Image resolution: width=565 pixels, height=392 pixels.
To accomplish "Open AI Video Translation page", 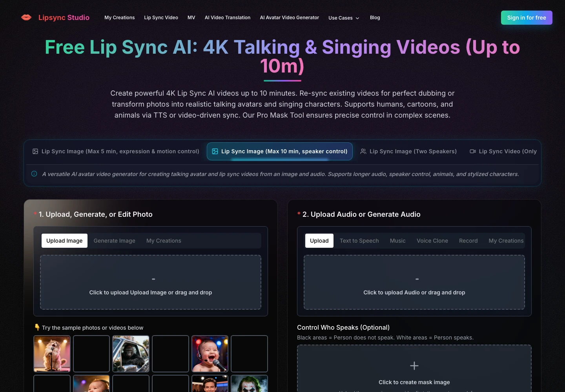I will 228,18.
